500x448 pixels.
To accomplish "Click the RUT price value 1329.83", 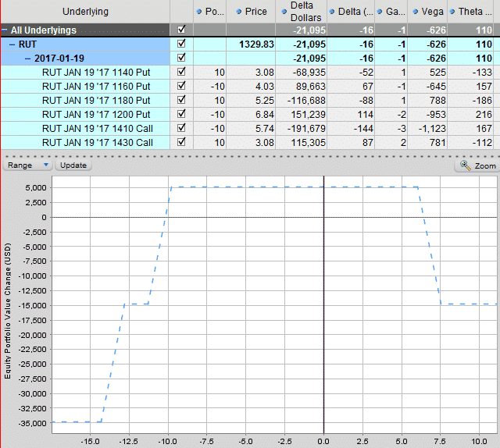I will 256,44.
